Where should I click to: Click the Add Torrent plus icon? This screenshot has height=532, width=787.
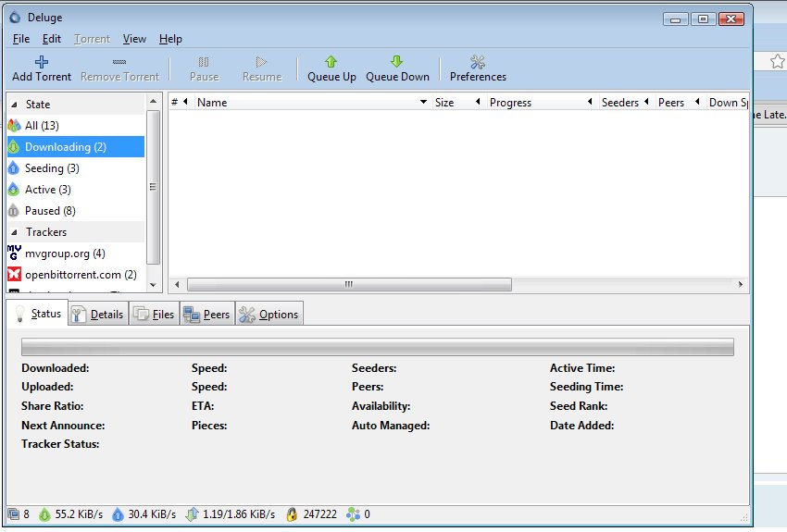coord(42,62)
